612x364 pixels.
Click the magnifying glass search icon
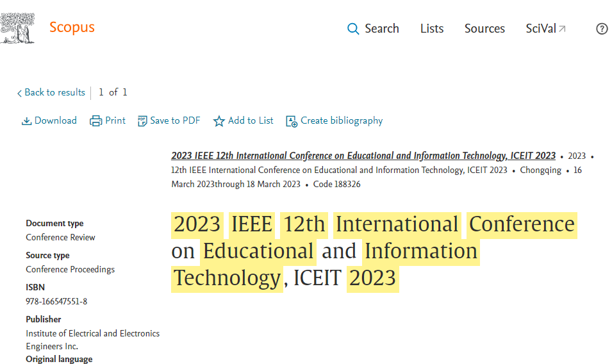click(x=353, y=29)
